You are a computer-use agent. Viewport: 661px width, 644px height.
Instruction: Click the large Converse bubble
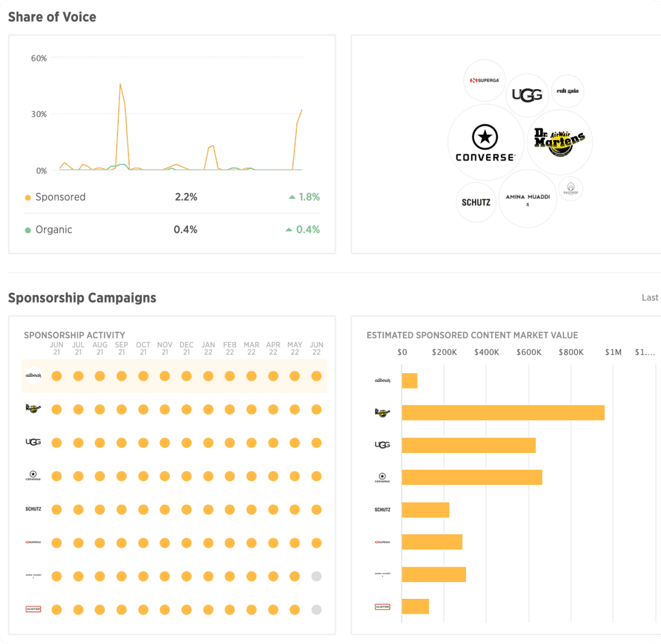[485, 143]
